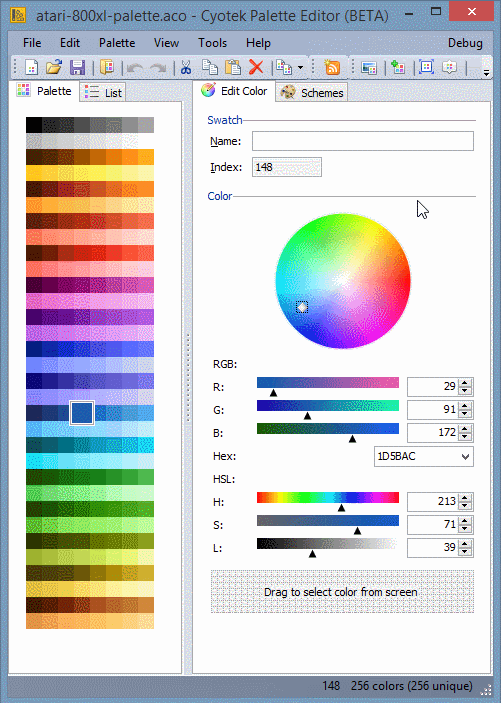Image resolution: width=501 pixels, height=703 pixels.
Task: Click the Copy icon in the toolbar
Action: pos(209,67)
